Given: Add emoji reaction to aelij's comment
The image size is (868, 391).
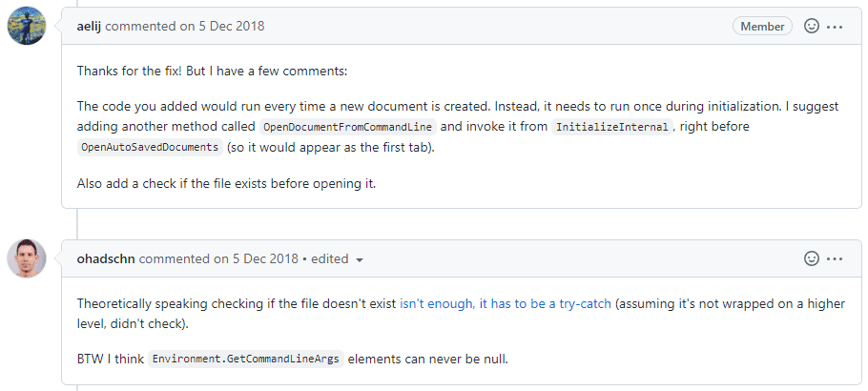Looking at the screenshot, I should [x=811, y=26].
